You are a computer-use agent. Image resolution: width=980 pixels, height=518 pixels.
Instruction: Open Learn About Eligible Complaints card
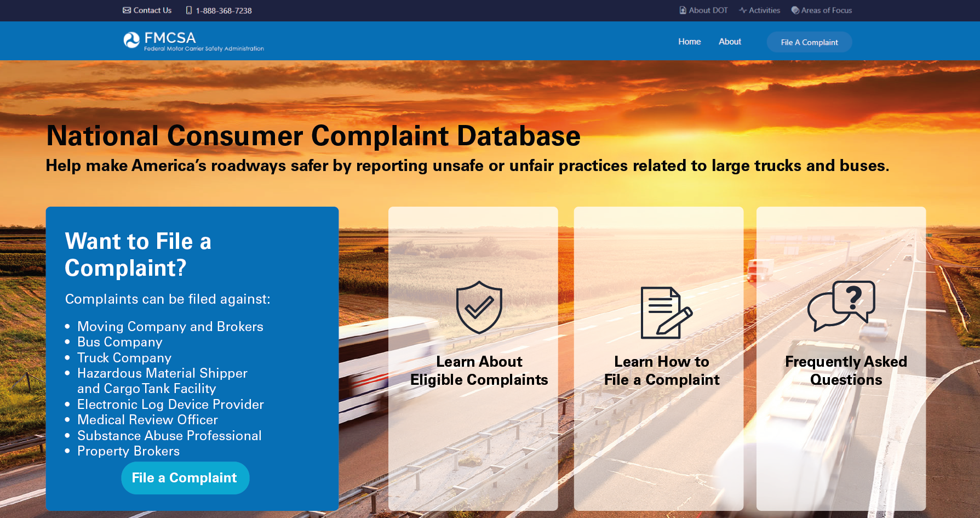473,358
